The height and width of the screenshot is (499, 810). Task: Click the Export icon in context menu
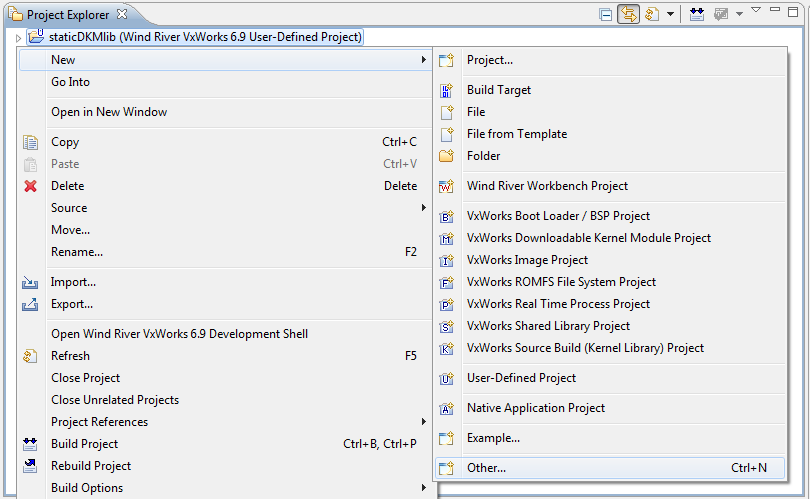[x=30, y=304]
